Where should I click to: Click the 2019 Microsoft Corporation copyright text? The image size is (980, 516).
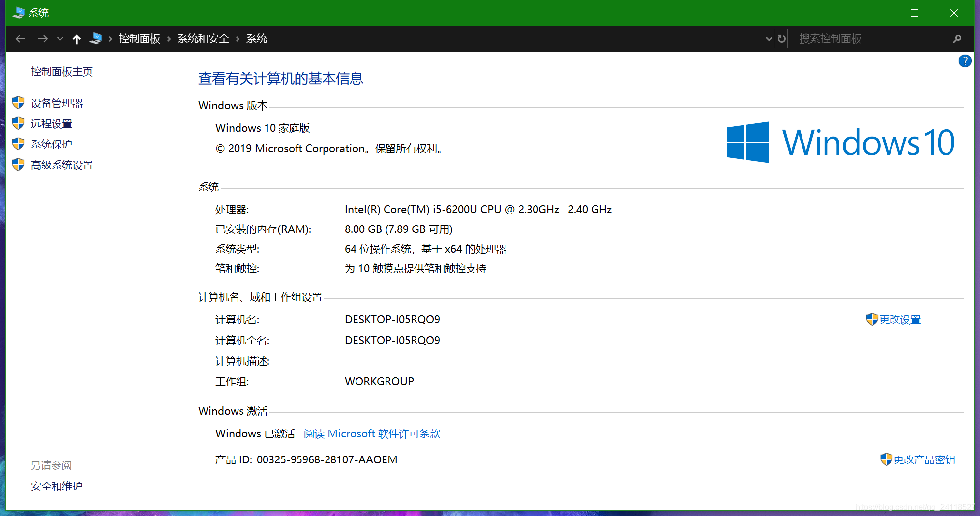tap(329, 149)
